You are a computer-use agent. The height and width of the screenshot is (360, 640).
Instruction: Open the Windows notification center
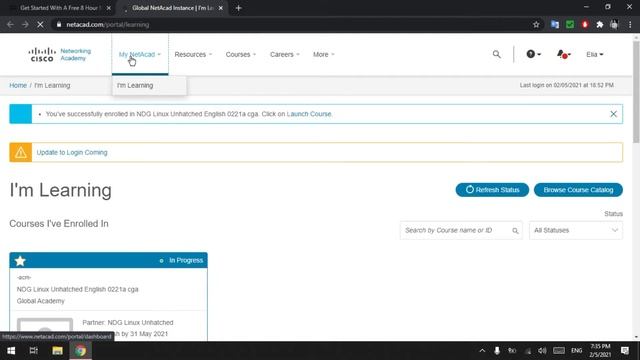[x=624, y=351]
